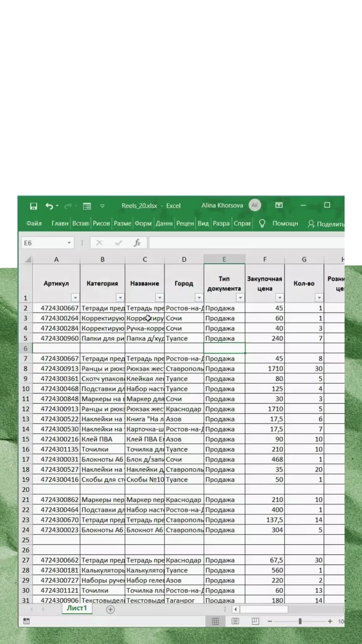Viewport: 362px width, 644px height.
Task: Open the Разработчик ribbon tab
Action: click(x=221, y=223)
